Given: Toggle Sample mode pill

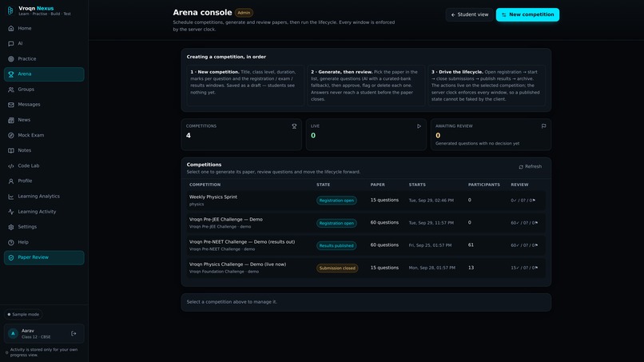Looking at the screenshot, I should tap(23, 314).
